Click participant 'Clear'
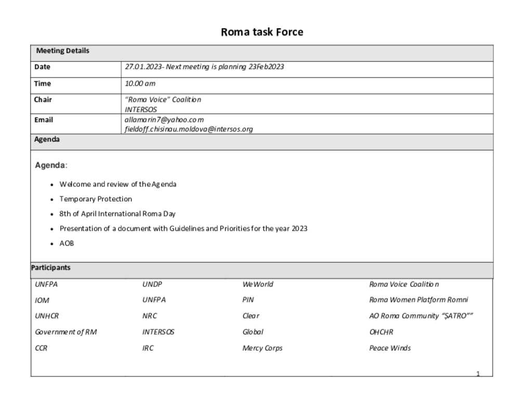532x411 pixels. [x=251, y=316]
